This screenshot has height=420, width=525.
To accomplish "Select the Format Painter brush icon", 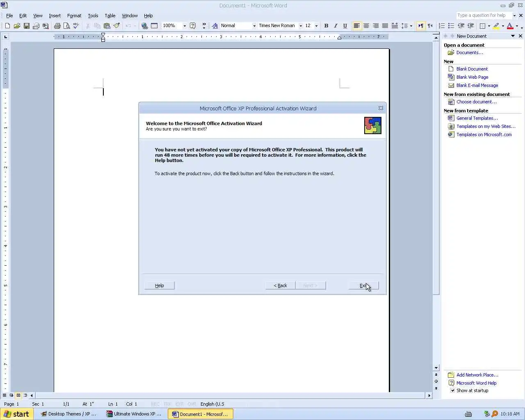I will click(116, 26).
